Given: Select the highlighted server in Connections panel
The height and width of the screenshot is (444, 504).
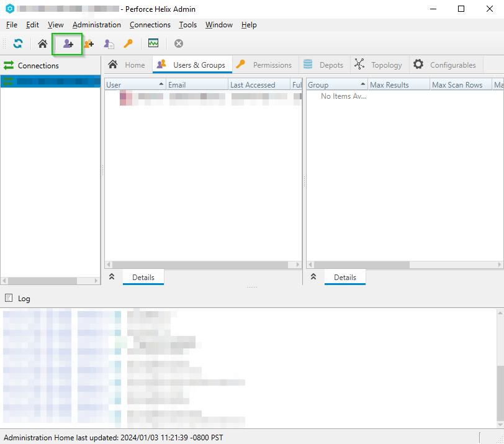Looking at the screenshot, I should [x=50, y=81].
